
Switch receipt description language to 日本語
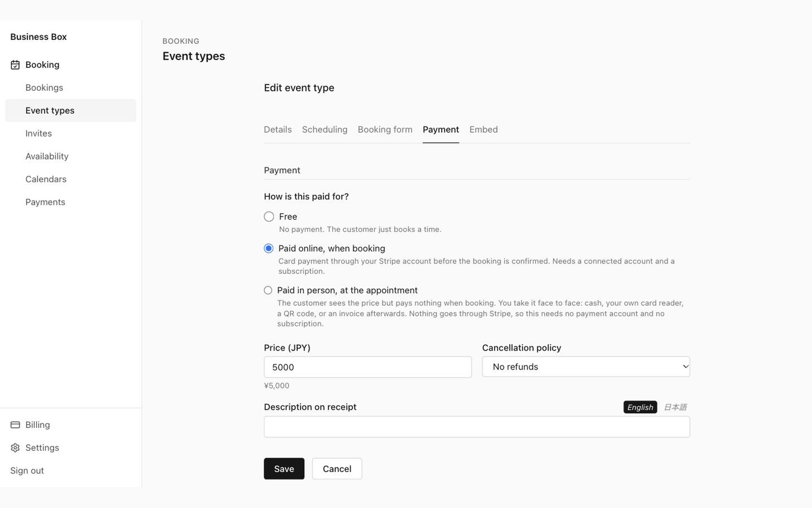click(675, 407)
